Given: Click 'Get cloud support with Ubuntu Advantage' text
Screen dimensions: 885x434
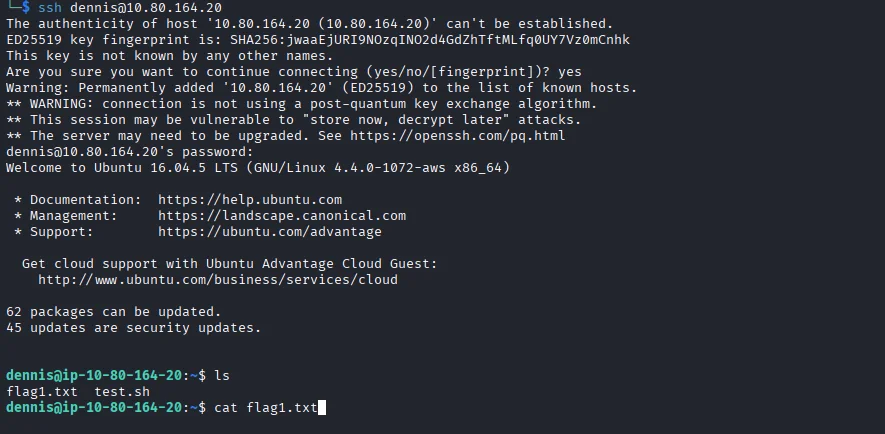Looking at the screenshot, I should (x=230, y=263).
